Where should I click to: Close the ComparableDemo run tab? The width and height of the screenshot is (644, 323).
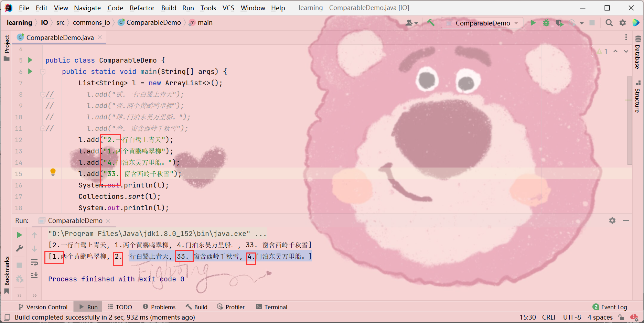tap(108, 220)
